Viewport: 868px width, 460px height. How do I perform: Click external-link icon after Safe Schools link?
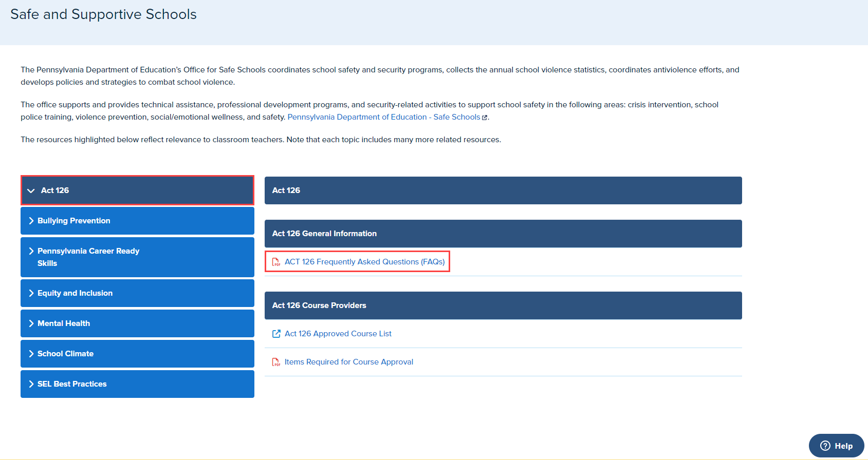485,118
